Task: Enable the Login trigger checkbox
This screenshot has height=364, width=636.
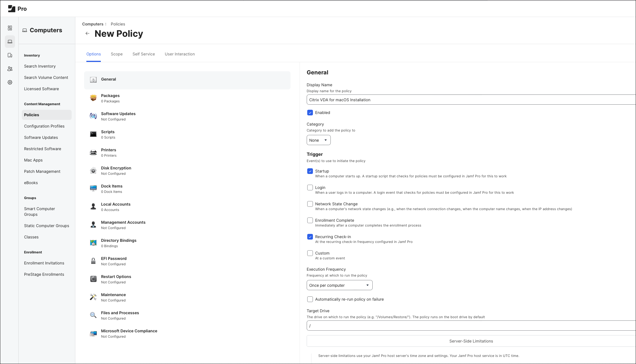Action: (x=310, y=188)
